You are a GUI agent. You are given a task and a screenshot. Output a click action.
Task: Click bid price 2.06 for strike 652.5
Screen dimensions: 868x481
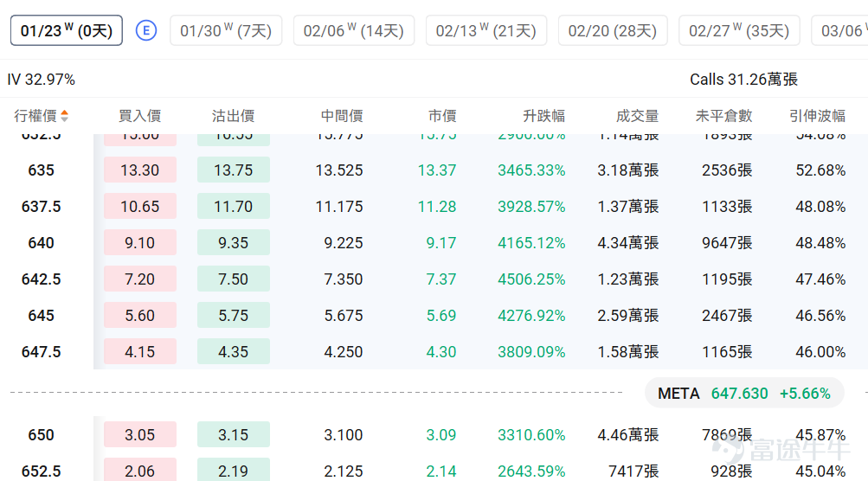point(140,471)
